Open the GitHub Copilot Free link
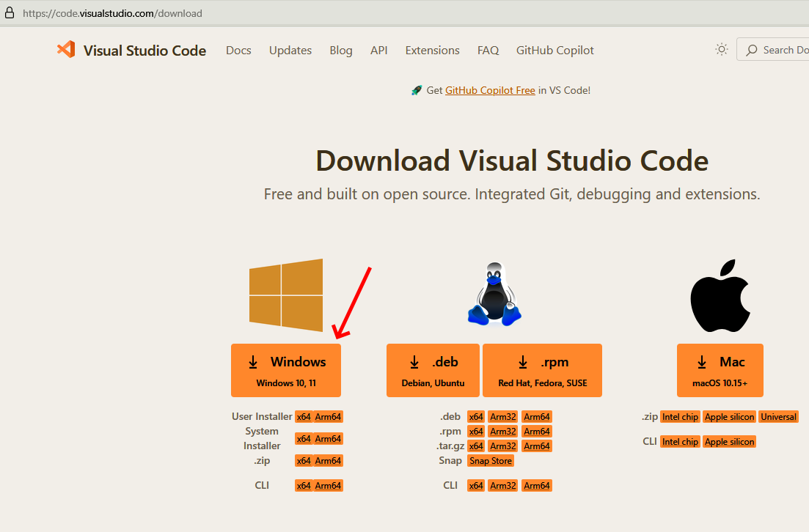The image size is (809, 532). point(490,90)
